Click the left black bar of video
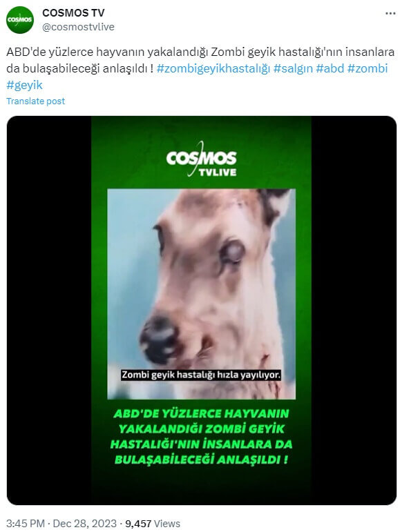This screenshot has width=400, height=532. pos(49,311)
